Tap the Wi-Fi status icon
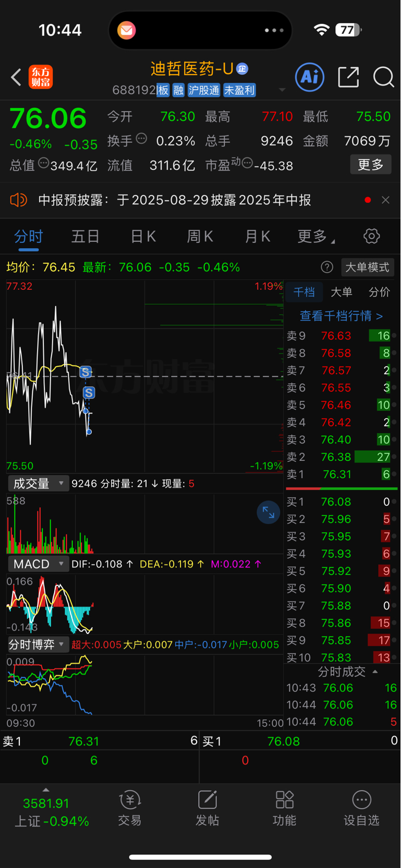This screenshot has height=868, width=401. point(322,30)
